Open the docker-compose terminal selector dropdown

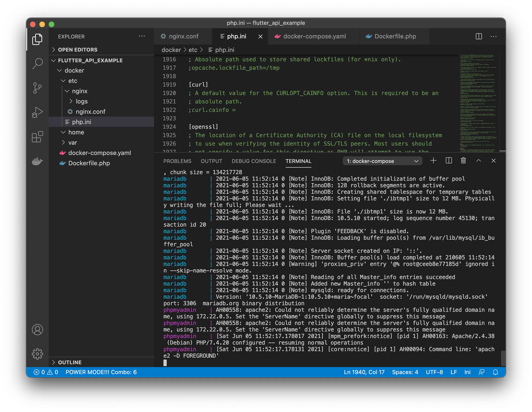point(382,161)
